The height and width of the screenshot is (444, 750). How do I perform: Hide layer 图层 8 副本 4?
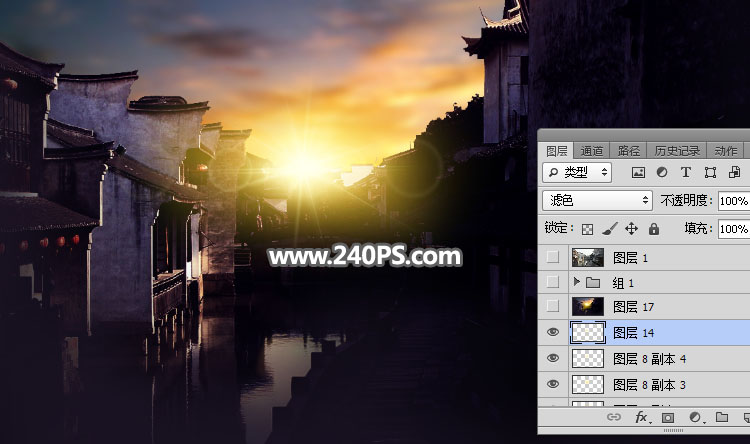point(553,358)
